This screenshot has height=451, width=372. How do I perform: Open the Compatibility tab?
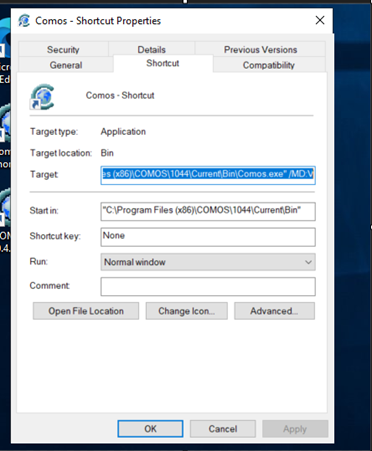tap(269, 65)
